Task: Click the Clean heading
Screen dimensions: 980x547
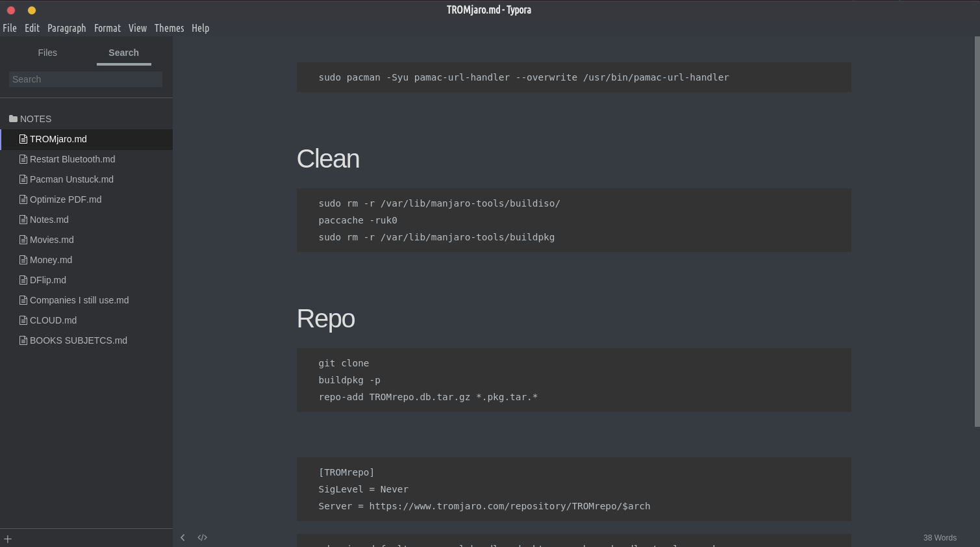Action: 328,159
